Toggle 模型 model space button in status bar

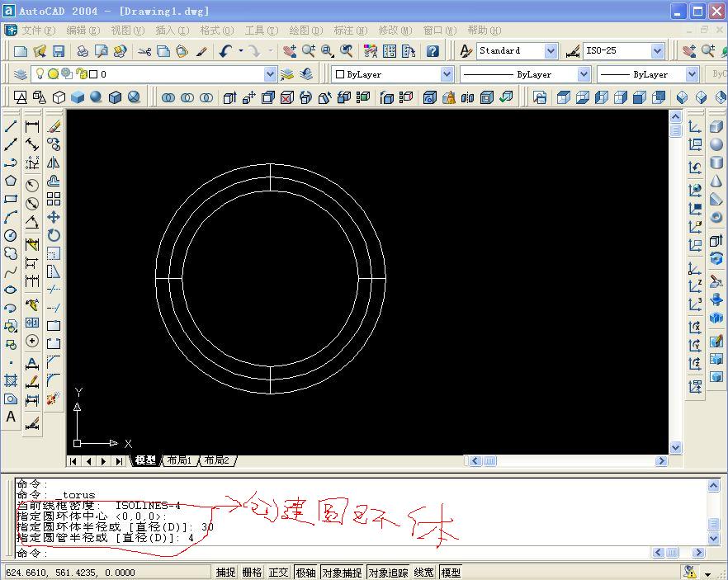coord(451,572)
